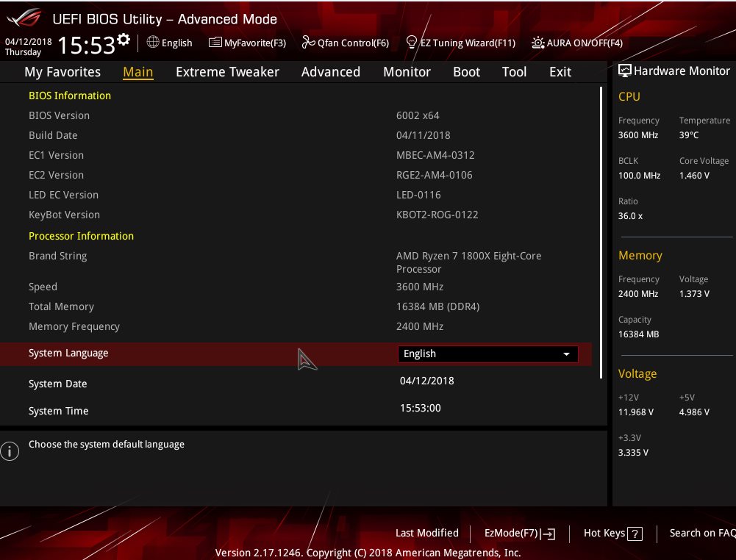Click the ROG logo icon
736x560 pixels.
(24, 18)
